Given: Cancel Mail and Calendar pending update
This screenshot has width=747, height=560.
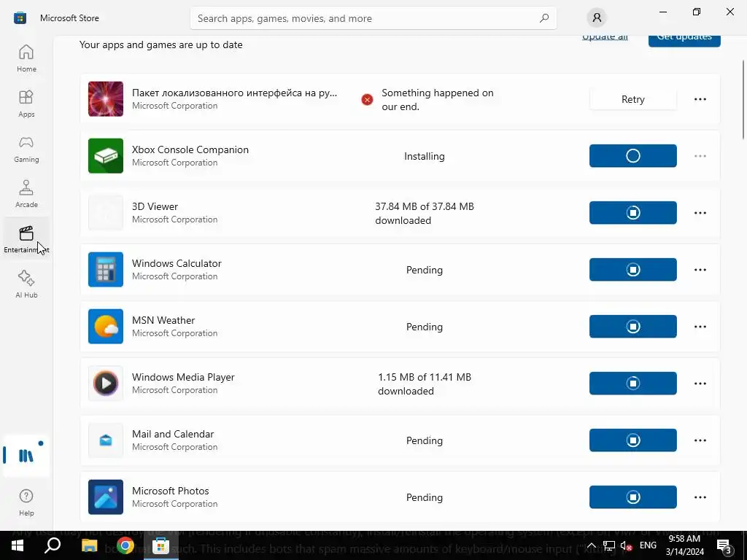Looking at the screenshot, I should 632,440.
